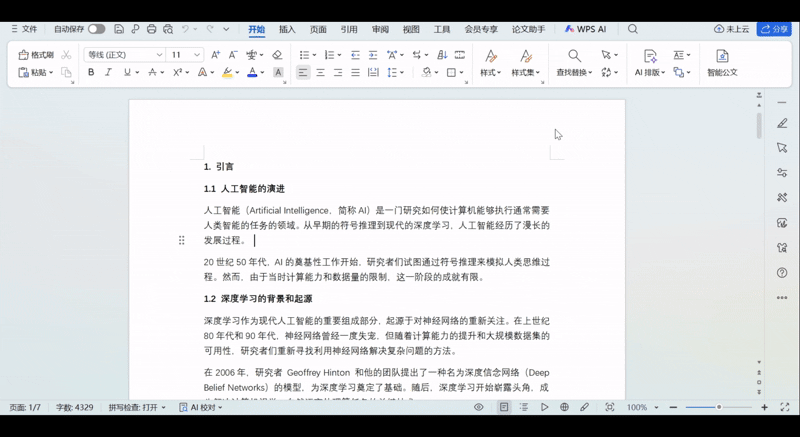800x437 pixels.
Task: Toggle the 自动保存 auto-save switch
Action: click(x=96, y=29)
